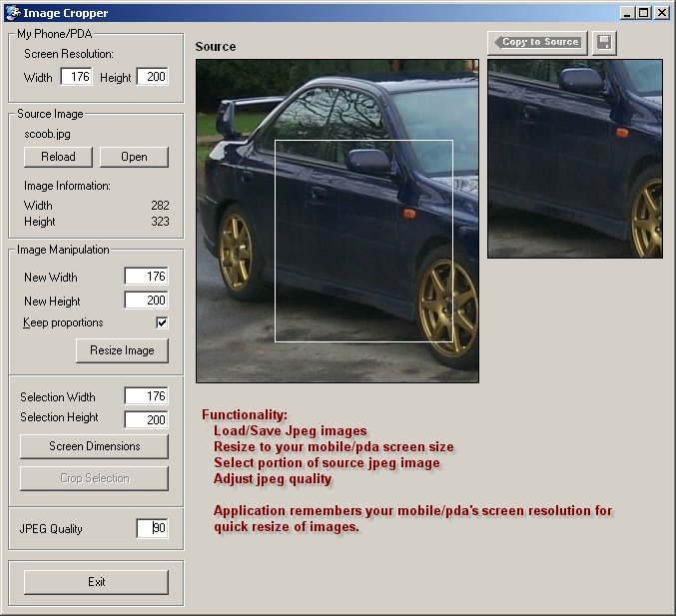Select the Selection Width field
Image resolution: width=676 pixels, height=616 pixels.
tap(146, 396)
